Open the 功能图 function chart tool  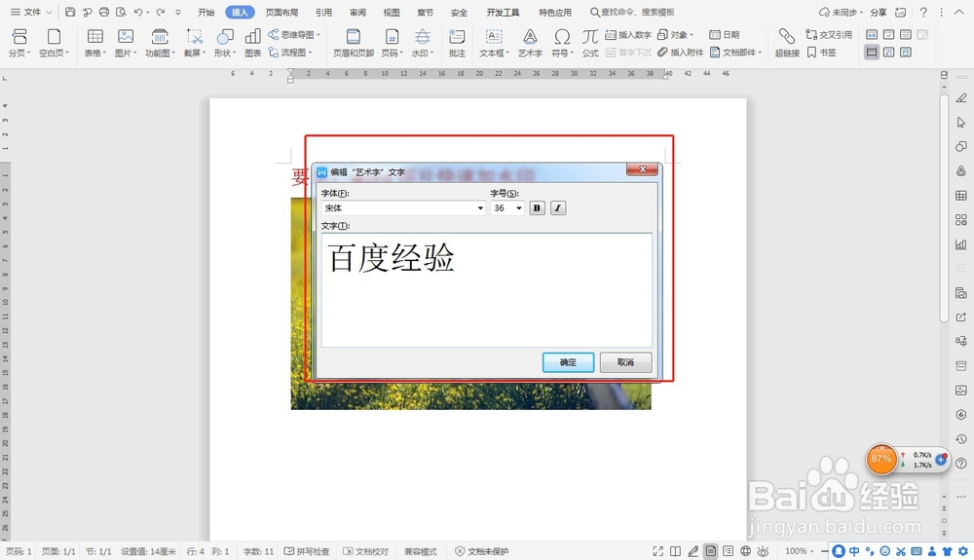coord(160,43)
